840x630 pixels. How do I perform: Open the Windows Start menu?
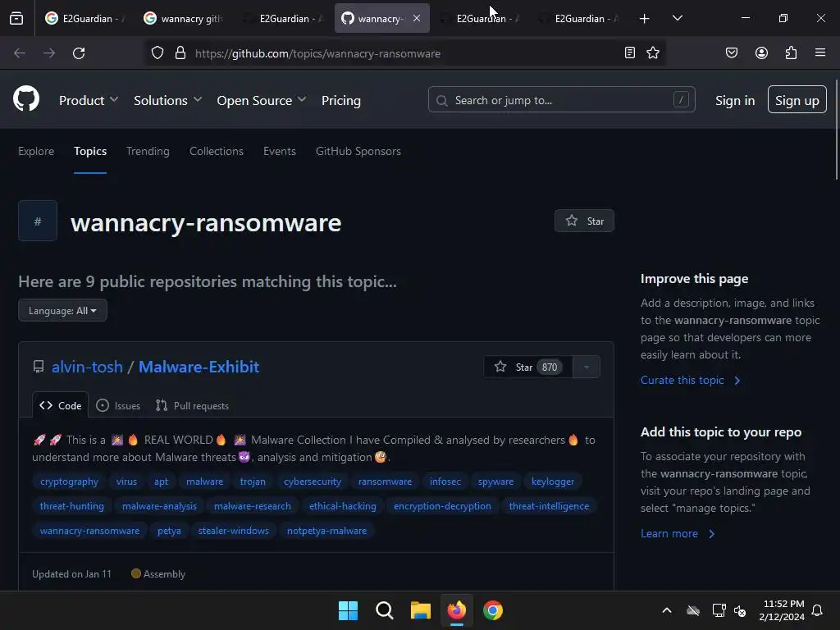click(x=348, y=610)
